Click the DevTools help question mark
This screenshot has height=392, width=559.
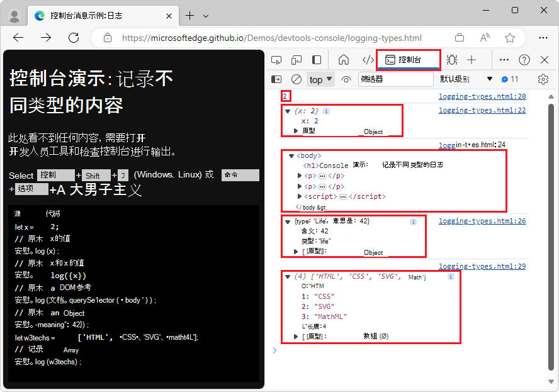(x=524, y=59)
